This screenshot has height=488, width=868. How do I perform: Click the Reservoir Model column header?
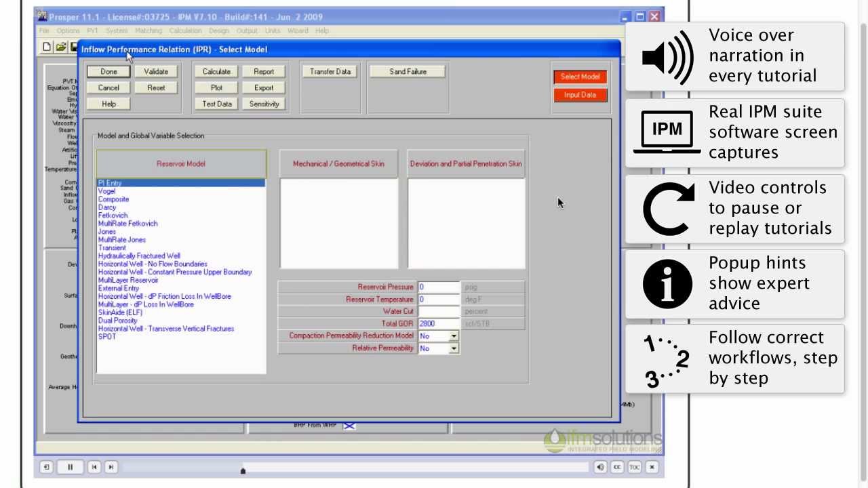[181, 164]
